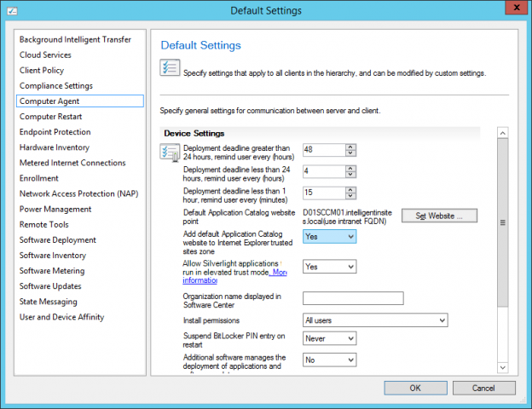532x409 pixels.
Task: Confirm with the OK button
Action: tap(415, 388)
